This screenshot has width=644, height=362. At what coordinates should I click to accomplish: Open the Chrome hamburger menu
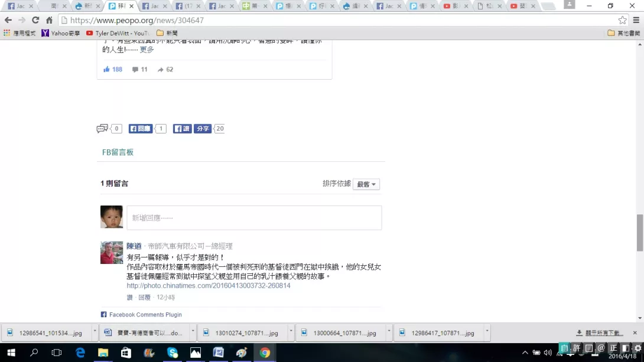pyautogui.click(x=636, y=20)
